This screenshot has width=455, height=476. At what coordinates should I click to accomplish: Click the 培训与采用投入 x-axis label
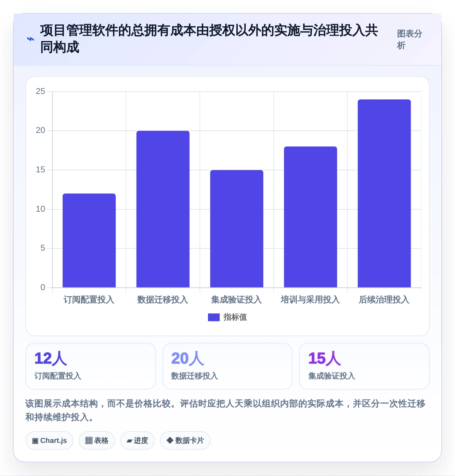point(310,300)
